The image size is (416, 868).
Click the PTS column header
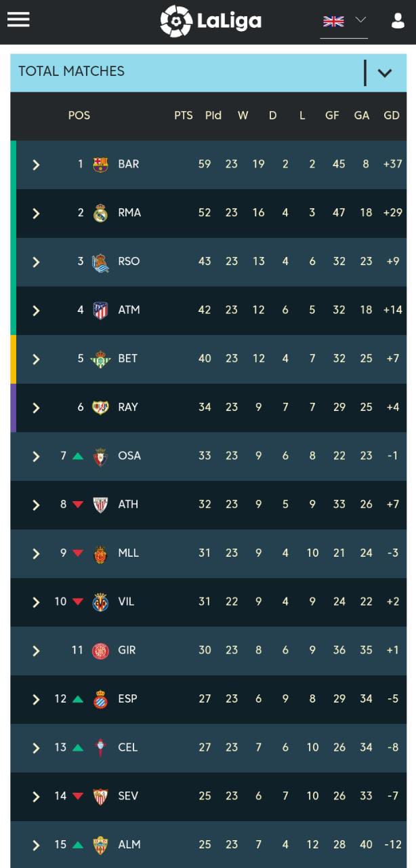point(183,115)
